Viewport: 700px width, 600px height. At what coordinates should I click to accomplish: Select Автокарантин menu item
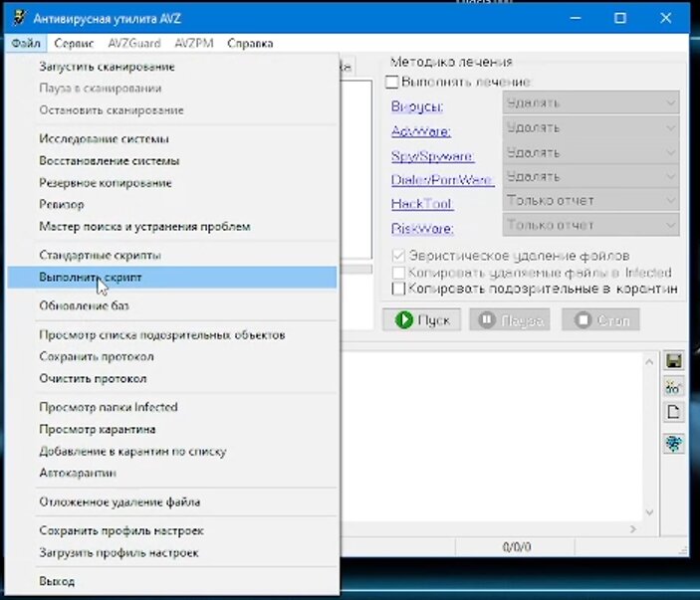[172, 473]
